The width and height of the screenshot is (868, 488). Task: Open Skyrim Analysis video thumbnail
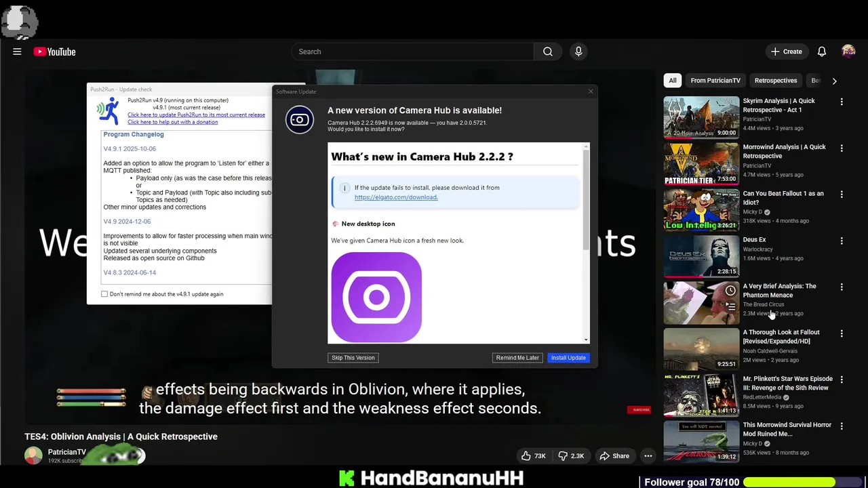(701, 117)
